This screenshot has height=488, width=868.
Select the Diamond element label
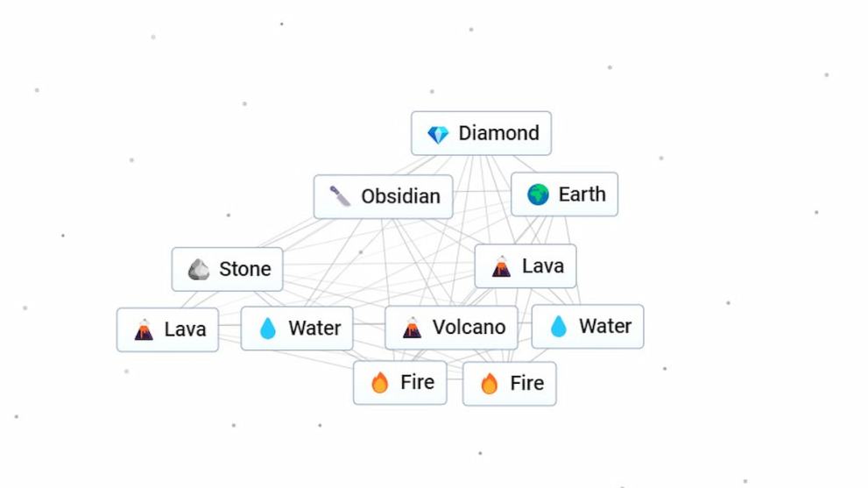click(498, 133)
